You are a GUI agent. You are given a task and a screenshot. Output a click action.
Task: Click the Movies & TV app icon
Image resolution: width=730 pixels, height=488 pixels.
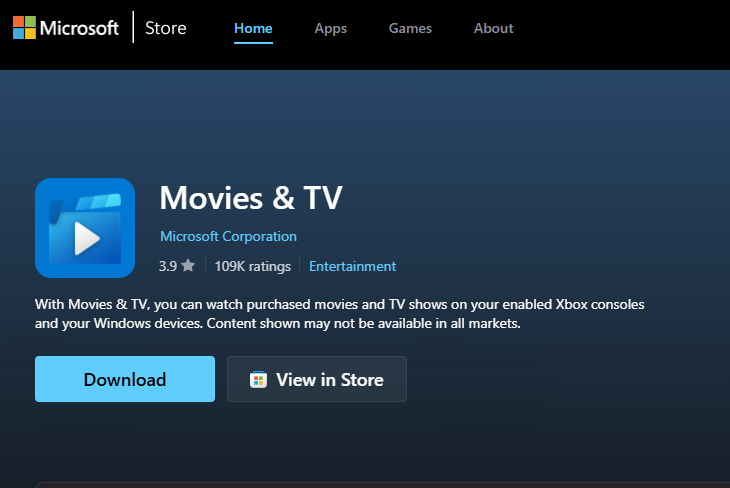point(85,228)
